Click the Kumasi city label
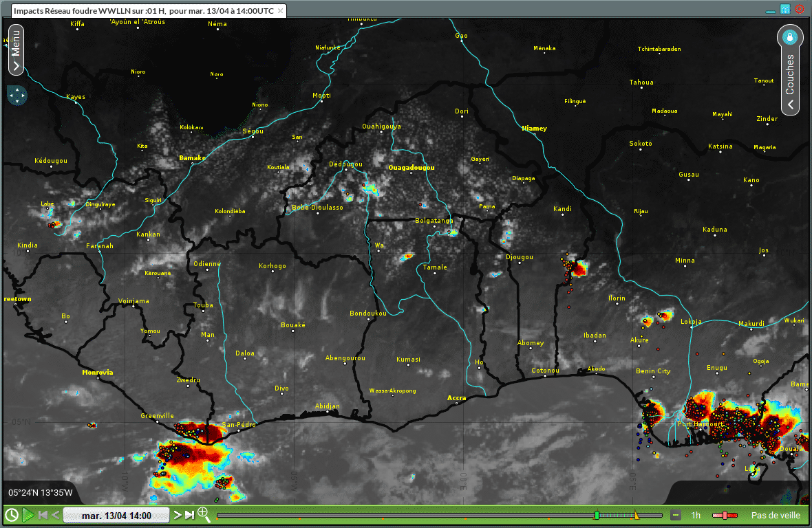 coord(408,360)
